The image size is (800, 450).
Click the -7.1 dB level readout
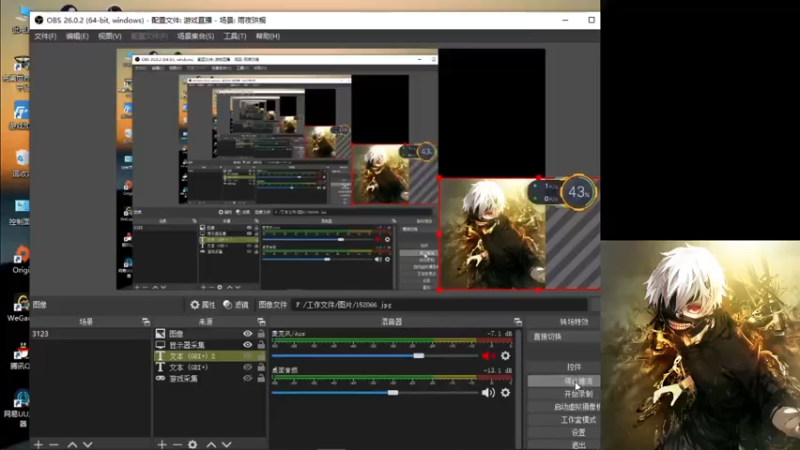499,334
